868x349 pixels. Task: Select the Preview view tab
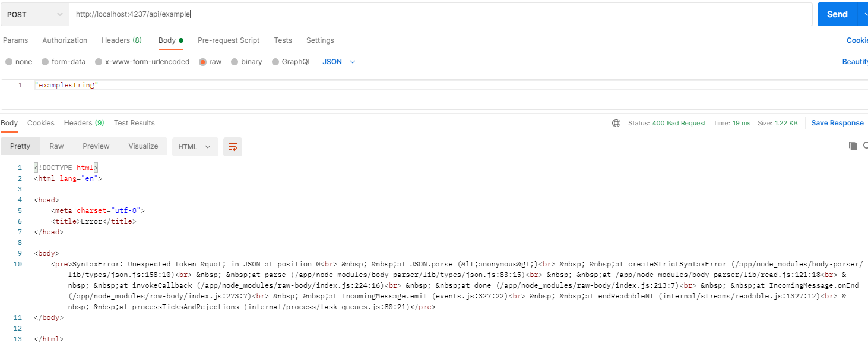point(96,146)
